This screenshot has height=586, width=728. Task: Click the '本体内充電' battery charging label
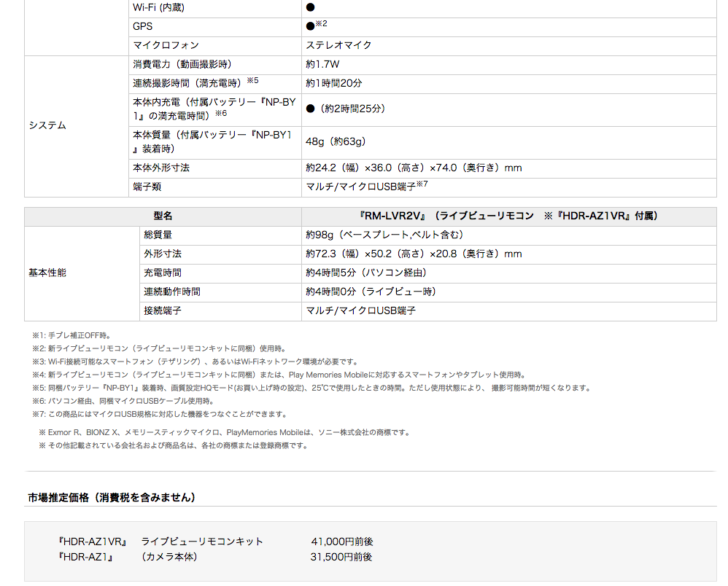pos(214,109)
